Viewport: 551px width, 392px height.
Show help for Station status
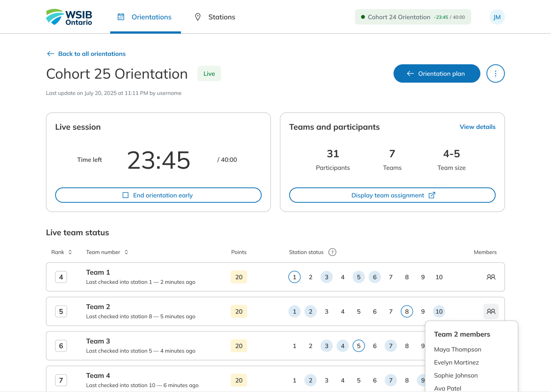coord(332,252)
